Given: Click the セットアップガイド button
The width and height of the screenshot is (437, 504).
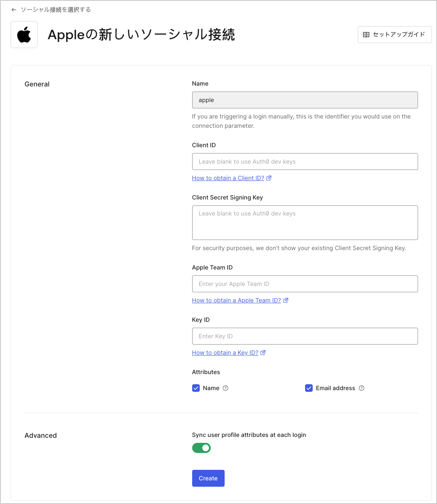Looking at the screenshot, I should coord(394,35).
